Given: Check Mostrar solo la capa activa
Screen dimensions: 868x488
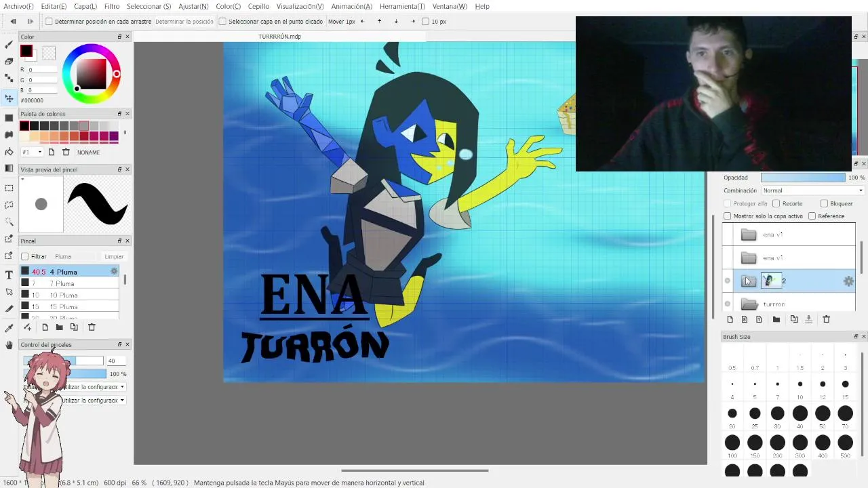Looking at the screenshot, I should [x=728, y=216].
